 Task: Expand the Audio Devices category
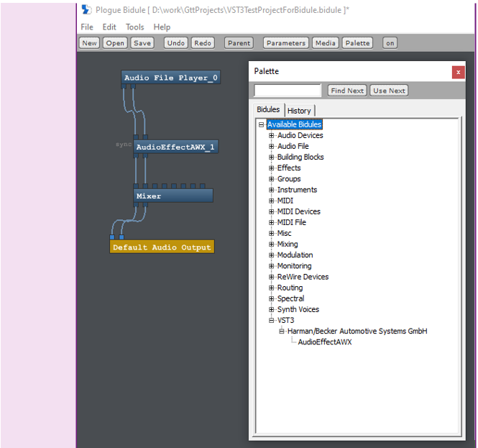(271, 135)
